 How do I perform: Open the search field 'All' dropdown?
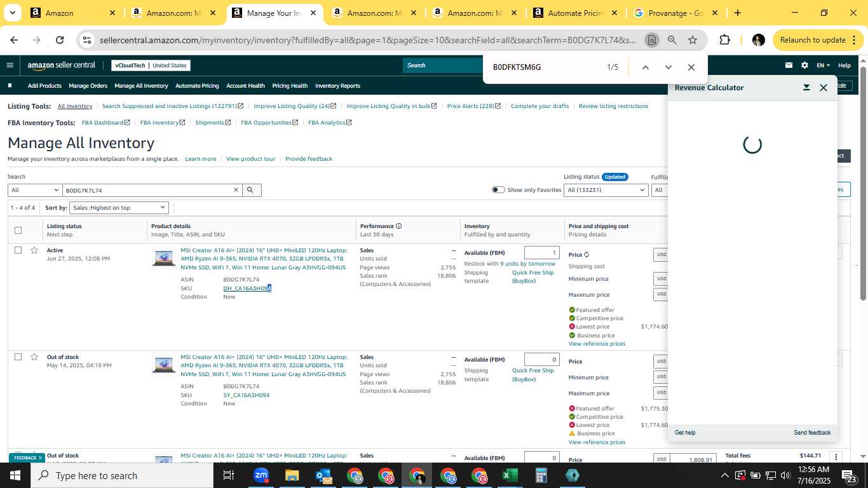[34, 190]
